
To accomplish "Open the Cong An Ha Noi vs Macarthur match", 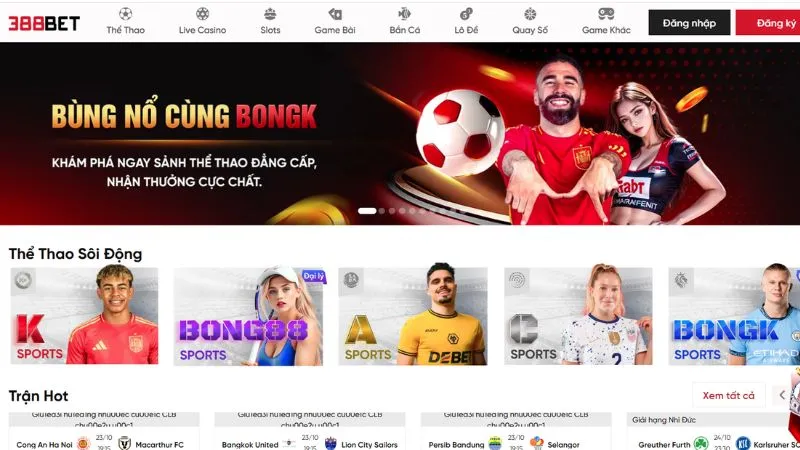I will click(x=104, y=432).
